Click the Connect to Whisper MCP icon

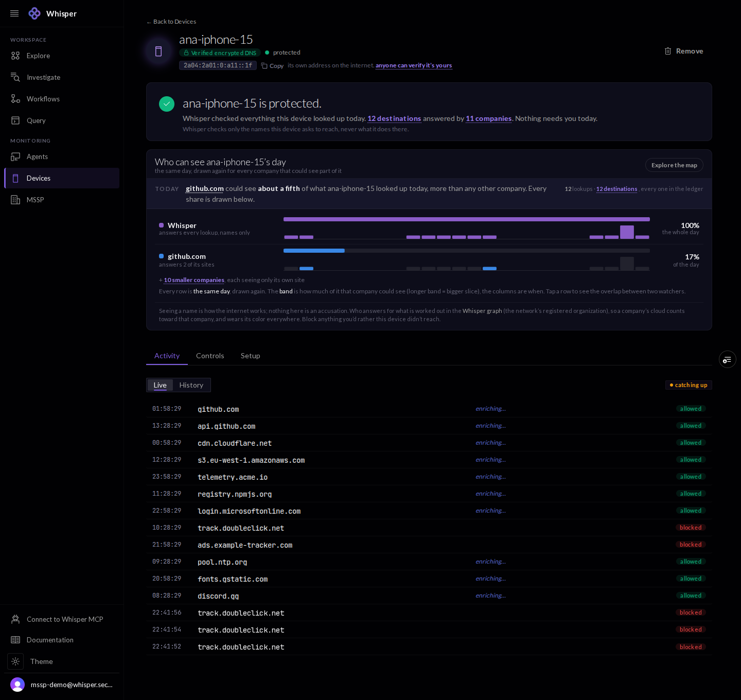15,619
